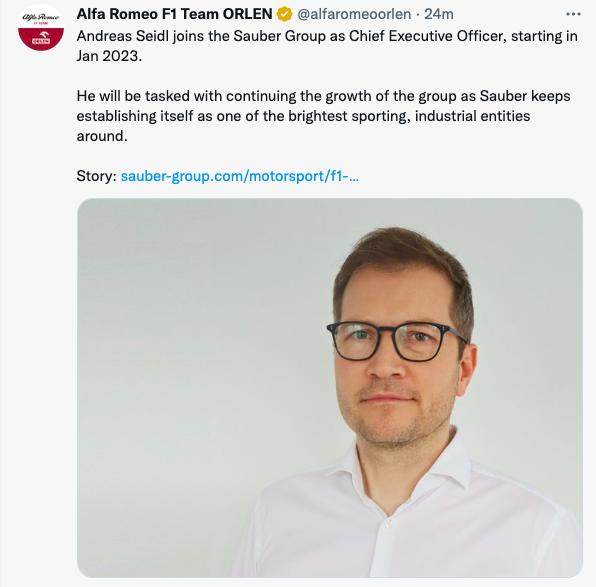Open the three-dot more options menu

pos(573,14)
